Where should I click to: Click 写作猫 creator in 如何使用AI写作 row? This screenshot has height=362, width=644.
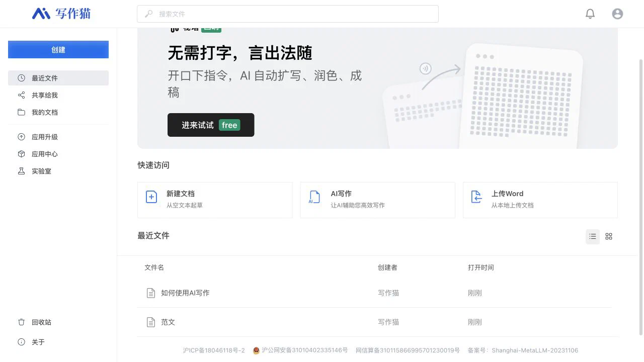point(388,293)
